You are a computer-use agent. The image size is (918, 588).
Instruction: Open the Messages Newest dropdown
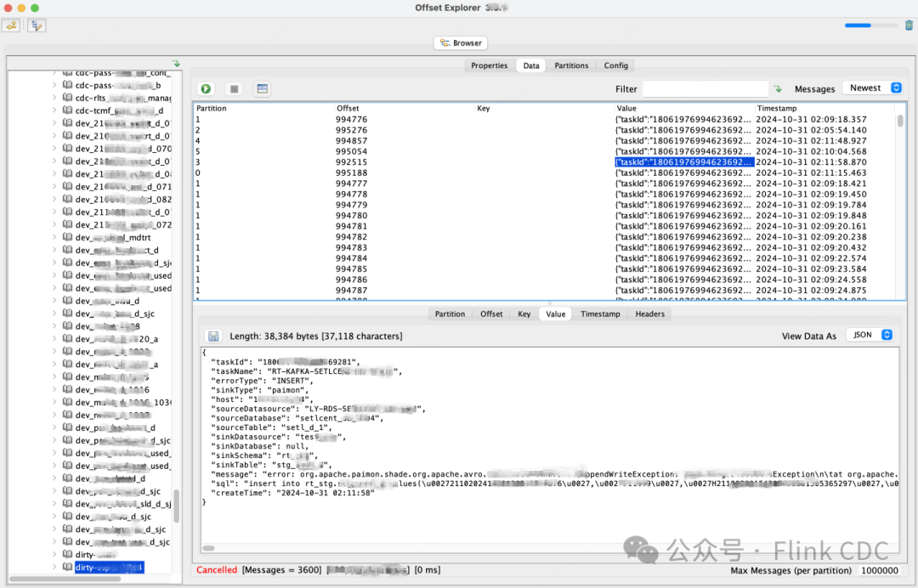click(x=872, y=88)
